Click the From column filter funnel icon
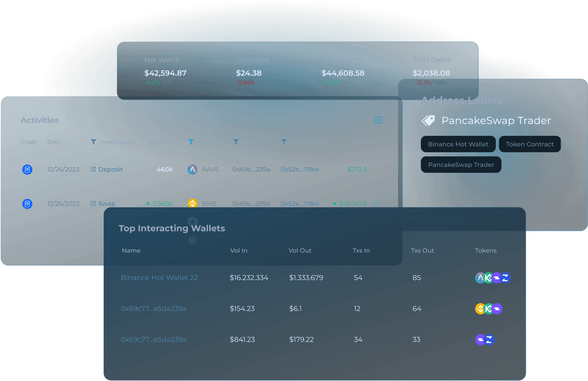This screenshot has height=381, width=588. [x=236, y=142]
